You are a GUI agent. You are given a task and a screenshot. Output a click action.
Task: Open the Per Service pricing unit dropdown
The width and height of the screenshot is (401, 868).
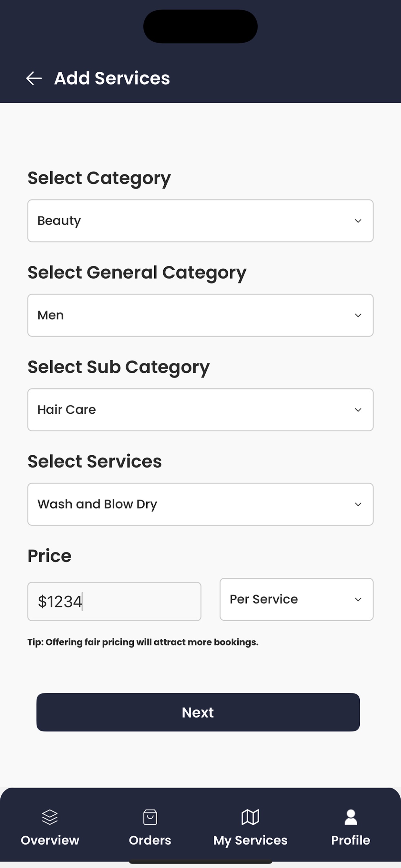tap(296, 599)
